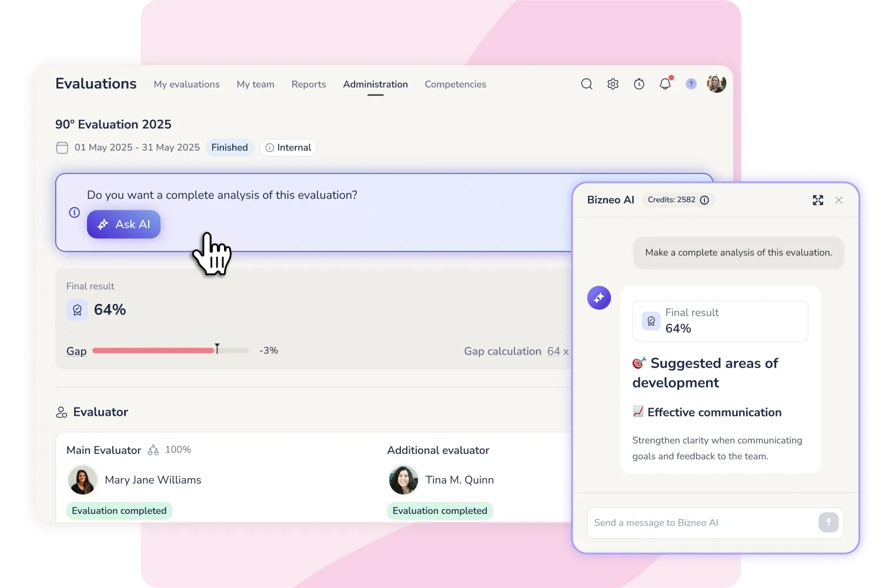Click the 90° Evaluation 2025 heading
The width and height of the screenshot is (882, 588).
click(113, 125)
